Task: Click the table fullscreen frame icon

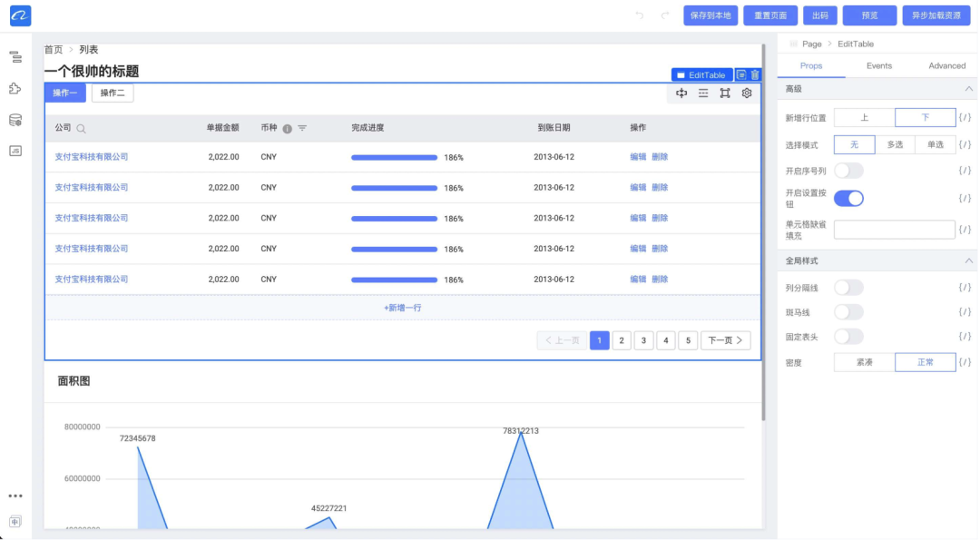Action: (725, 93)
